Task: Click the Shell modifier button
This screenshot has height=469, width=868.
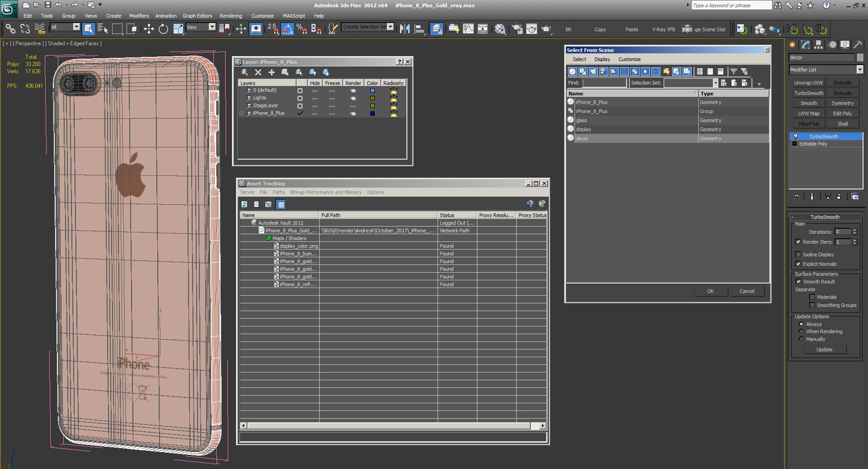Action: click(x=843, y=124)
